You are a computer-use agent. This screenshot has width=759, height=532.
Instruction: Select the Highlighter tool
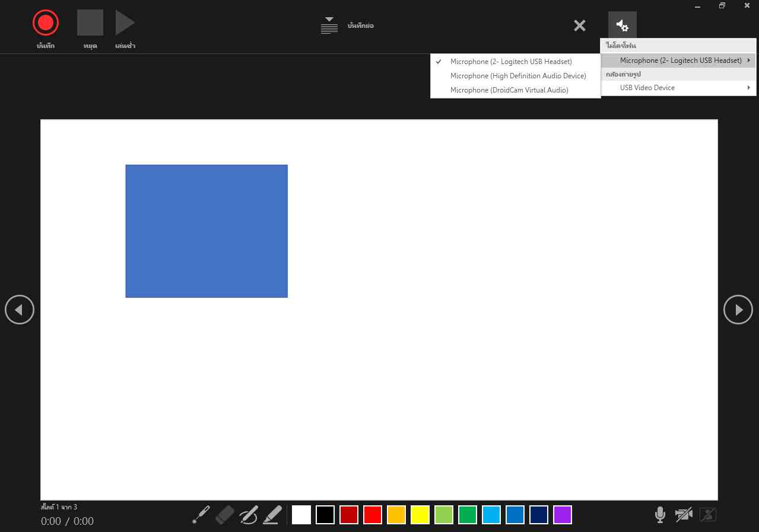(272, 514)
